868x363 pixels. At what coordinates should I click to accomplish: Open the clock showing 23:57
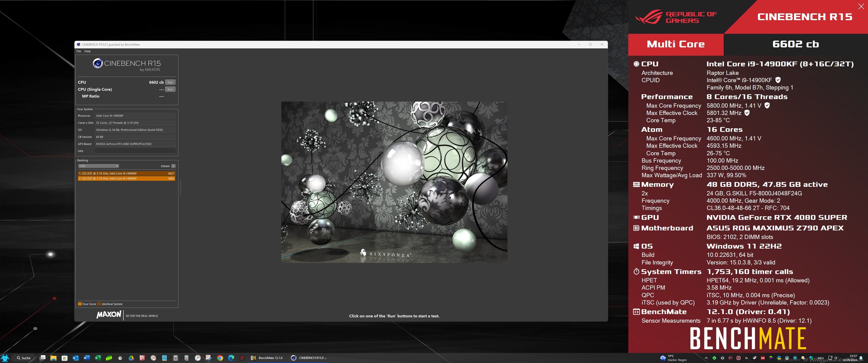pos(850,358)
